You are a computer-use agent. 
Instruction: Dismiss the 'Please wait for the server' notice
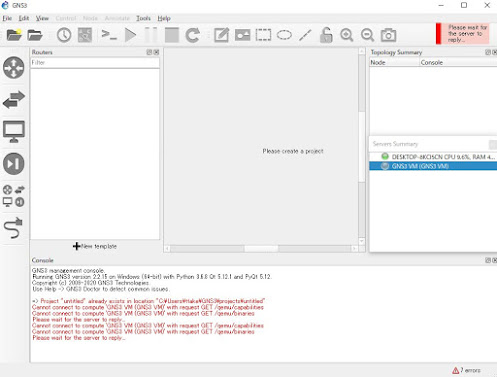coord(462,33)
